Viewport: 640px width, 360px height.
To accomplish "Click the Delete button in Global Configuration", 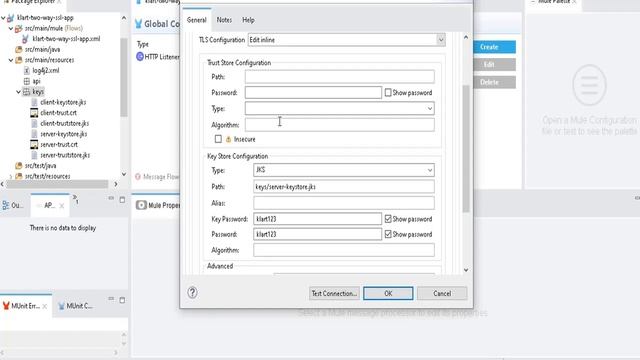I will click(x=494, y=82).
